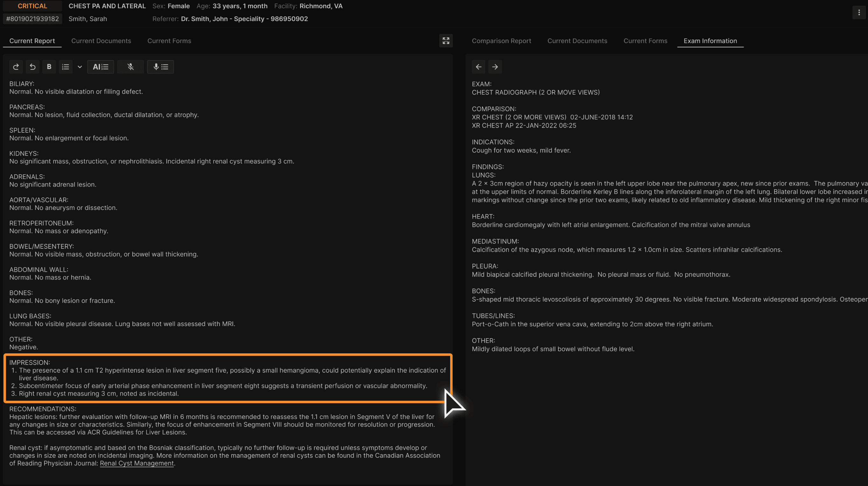Open the left Current Forms tab
The image size is (868, 486).
click(169, 41)
